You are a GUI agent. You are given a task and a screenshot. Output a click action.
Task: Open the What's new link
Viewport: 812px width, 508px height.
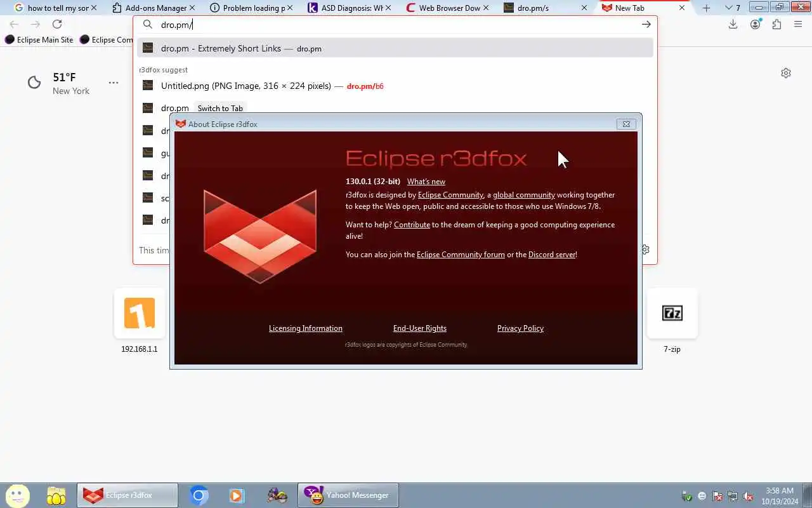[x=426, y=182]
